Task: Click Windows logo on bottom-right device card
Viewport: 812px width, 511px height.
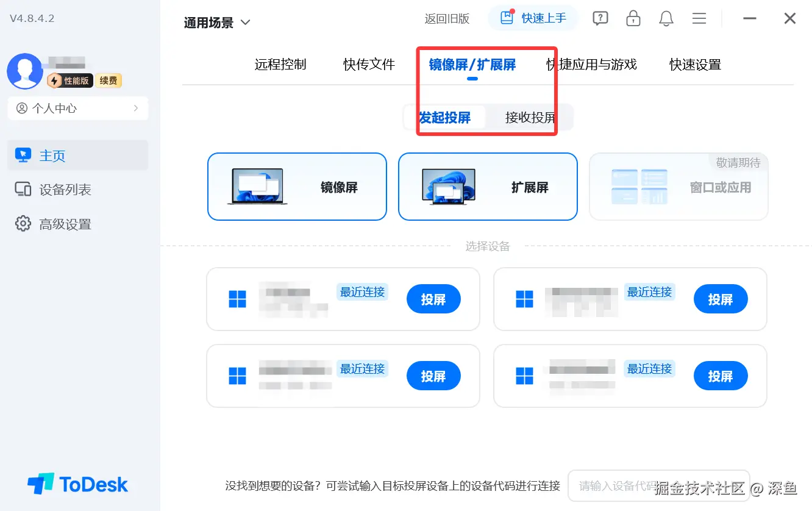Action: (524, 376)
